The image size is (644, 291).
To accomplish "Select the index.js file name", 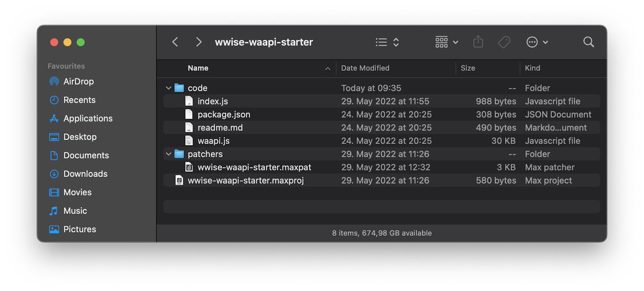I will 213,101.
